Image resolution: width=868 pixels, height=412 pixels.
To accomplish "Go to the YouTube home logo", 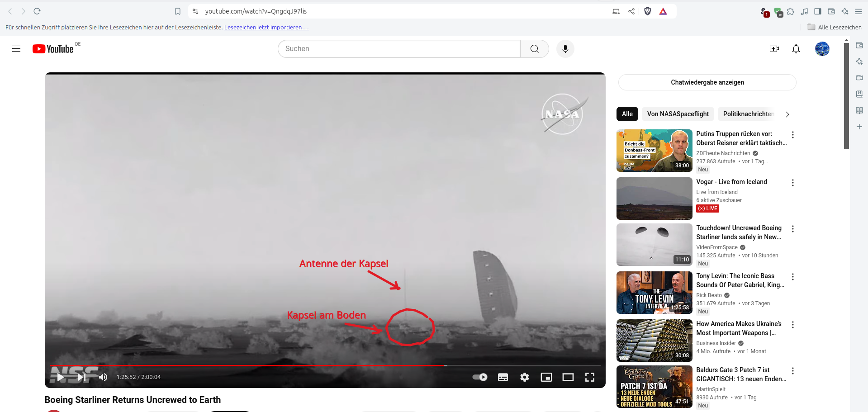I will [53, 49].
